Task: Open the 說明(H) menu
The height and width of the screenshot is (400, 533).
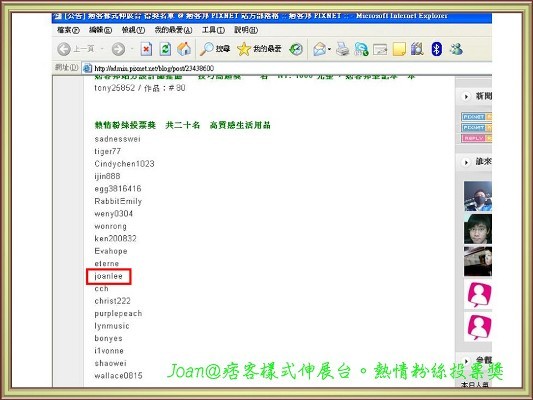Action: pyautogui.click(x=246, y=30)
